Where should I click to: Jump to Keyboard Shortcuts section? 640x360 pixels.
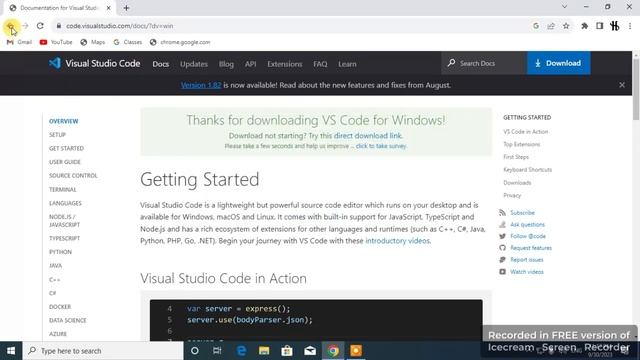527,170
